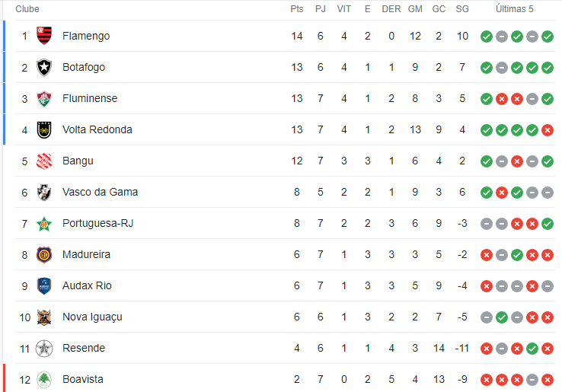Image resolution: width=562 pixels, height=392 pixels.
Task: Click the Nova Iguaçu orange crest
Action: [44, 317]
